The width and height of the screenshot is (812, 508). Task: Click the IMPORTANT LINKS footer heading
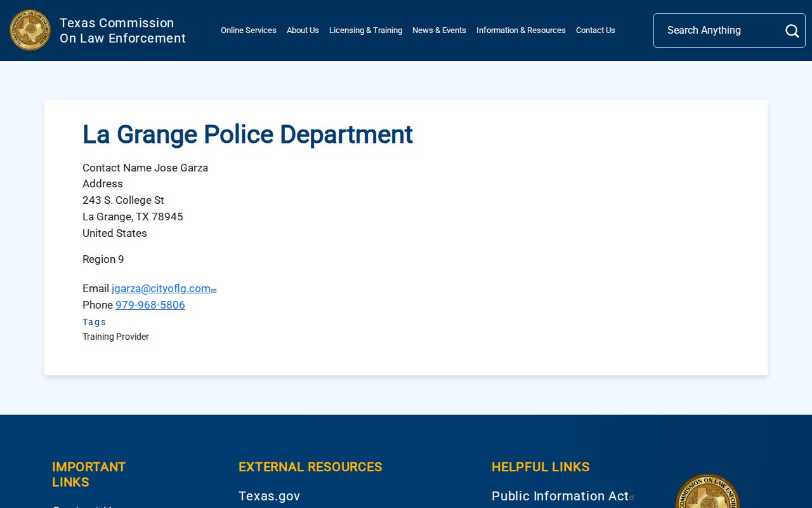pos(89,474)
